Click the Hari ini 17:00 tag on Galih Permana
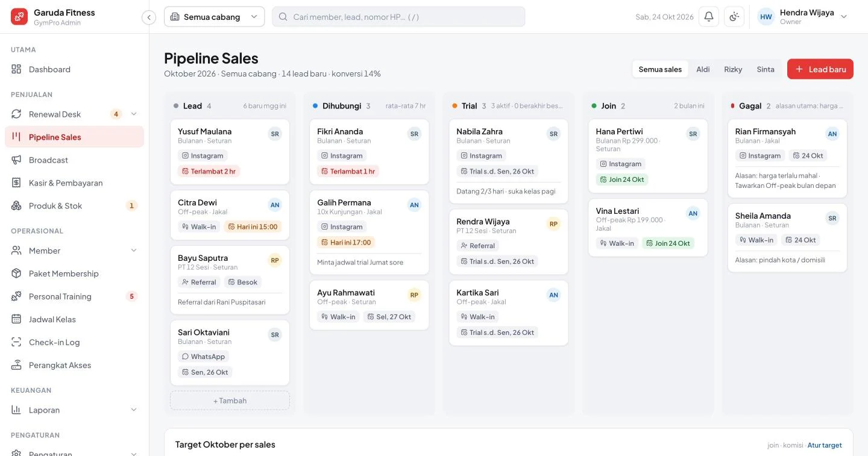This screenshot has width=868, height=456. click(346, 242)
